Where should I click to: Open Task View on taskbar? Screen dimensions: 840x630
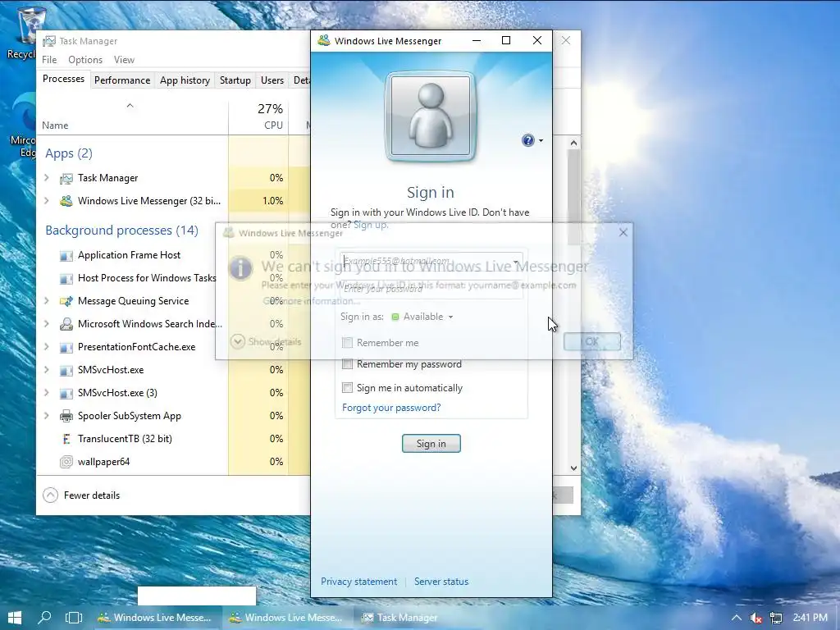74,618
